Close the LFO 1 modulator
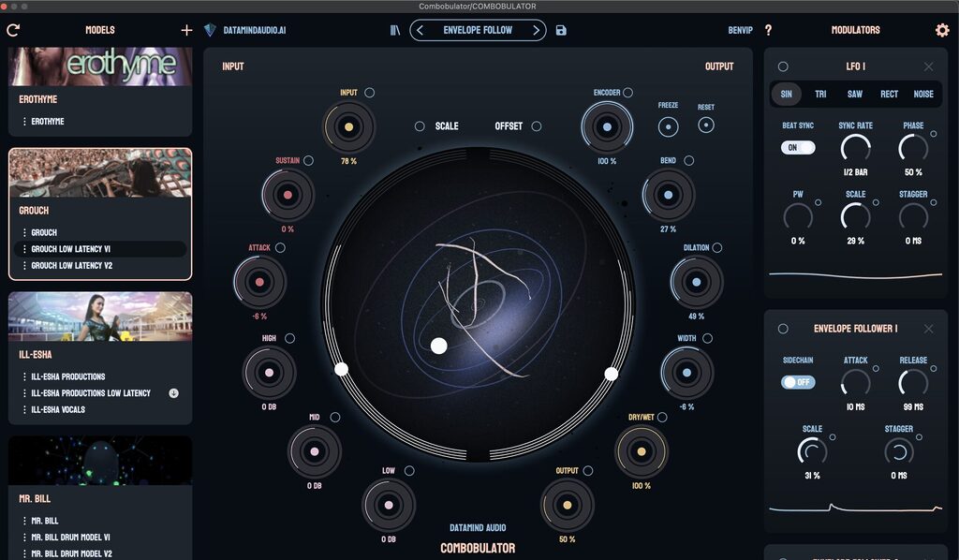The height and width of the screenshot is (560, 959). (928, 66)
